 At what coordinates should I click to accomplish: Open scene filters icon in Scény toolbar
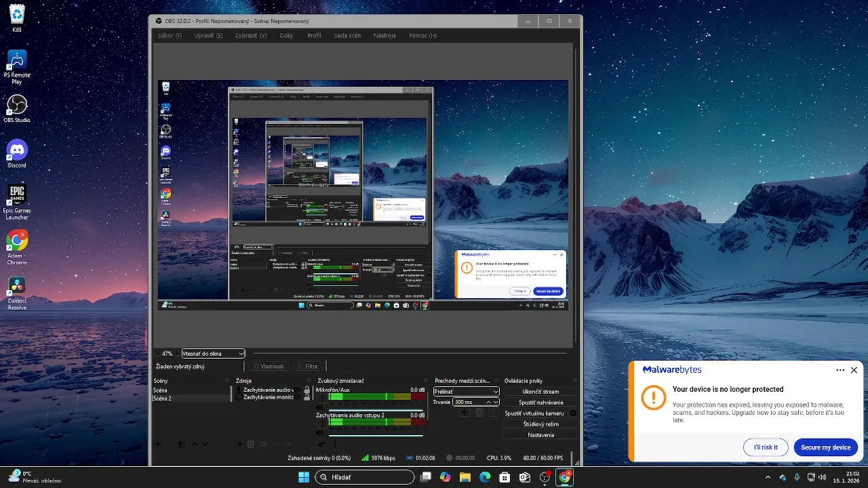click(x=181, y=444)
